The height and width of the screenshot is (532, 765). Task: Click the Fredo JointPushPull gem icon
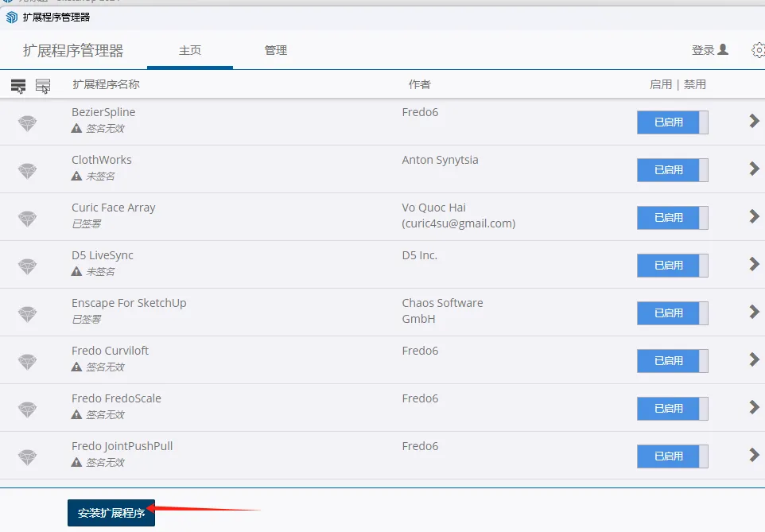27,456
